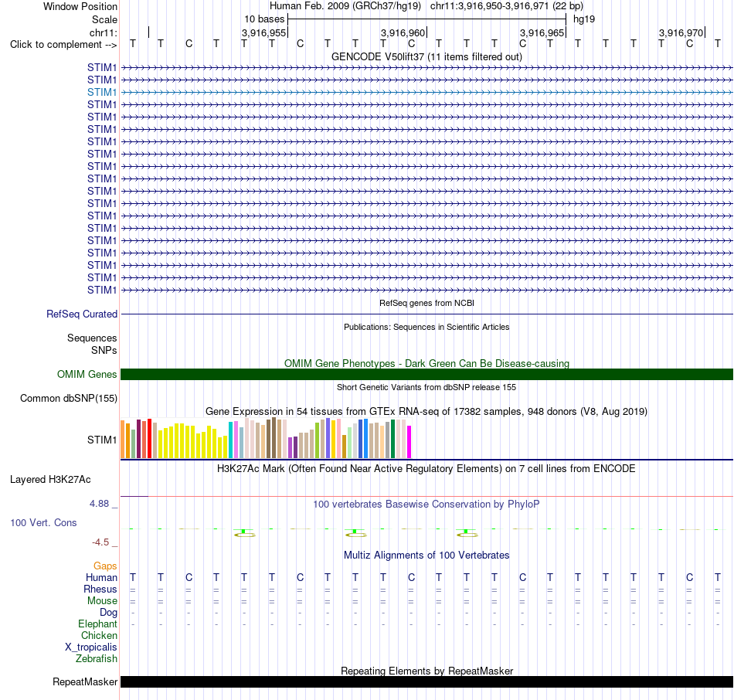
Task: Click the Scale label
Action: [104, 19]
